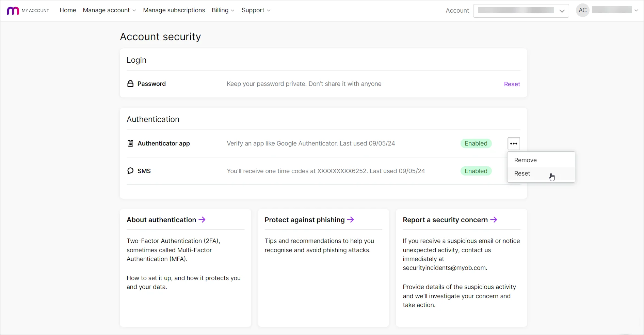Screen dimensions: 644x335
Task: Click the padlock icon beside Password
Action: [x=130, y=84]
